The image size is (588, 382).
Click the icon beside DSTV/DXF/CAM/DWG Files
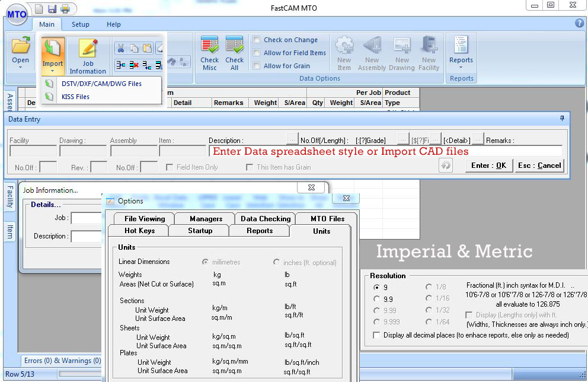pos(49,83)
